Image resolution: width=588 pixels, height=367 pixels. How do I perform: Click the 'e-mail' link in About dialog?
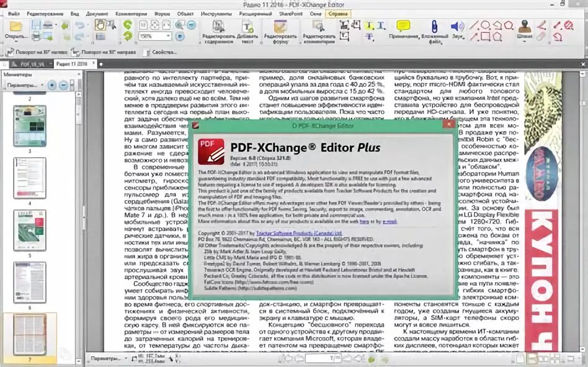click(x=390, y=221)
